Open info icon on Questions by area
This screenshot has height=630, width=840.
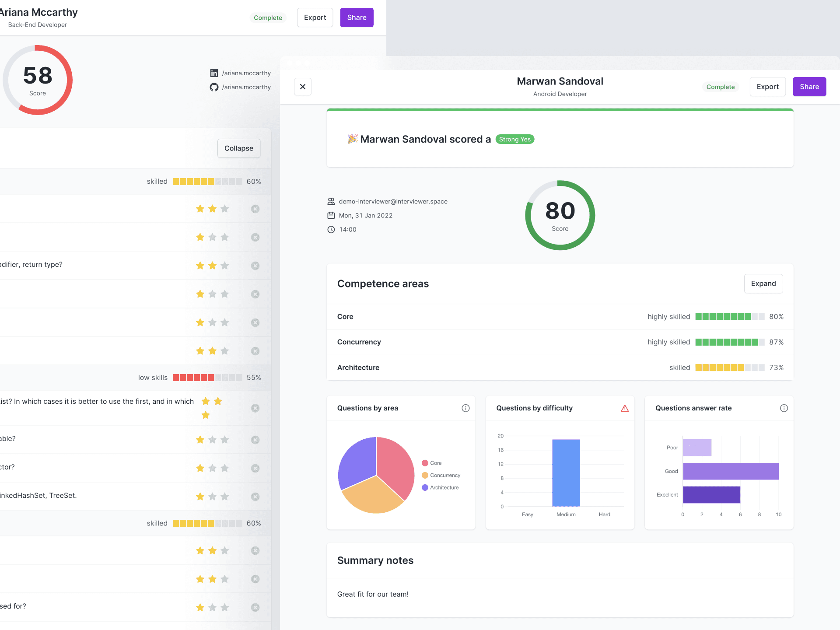(465, 408)
